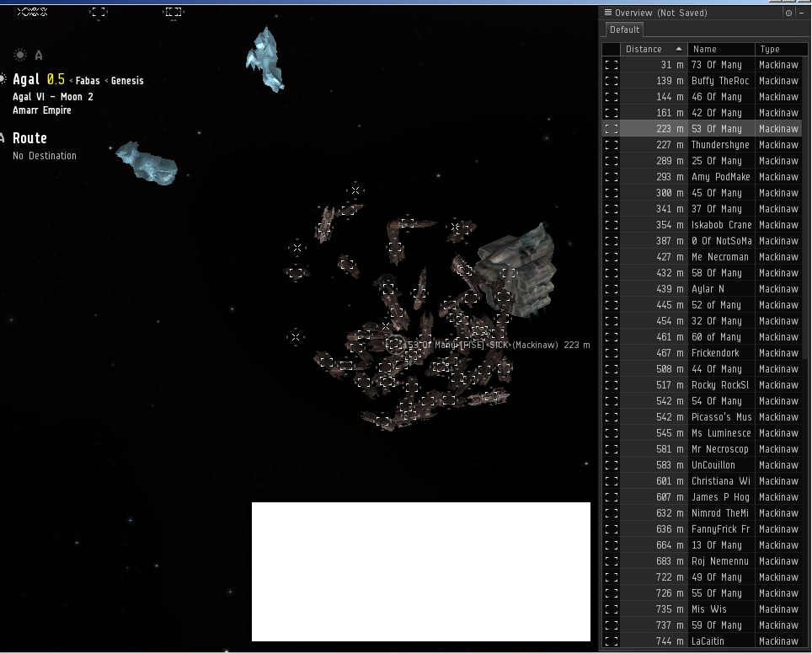Click bracket icon of UnCouillon row
Screen dimensions: 812x654
[612, 465]
